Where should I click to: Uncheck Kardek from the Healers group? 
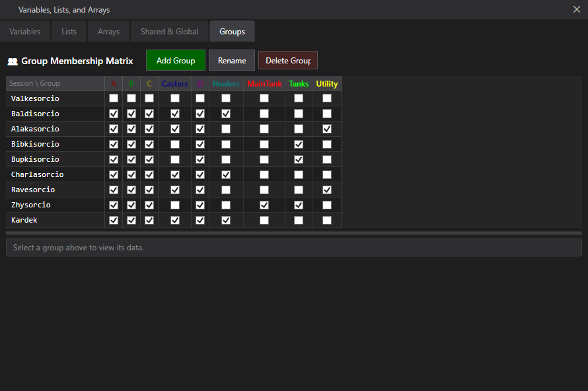[x=226, y=220]
